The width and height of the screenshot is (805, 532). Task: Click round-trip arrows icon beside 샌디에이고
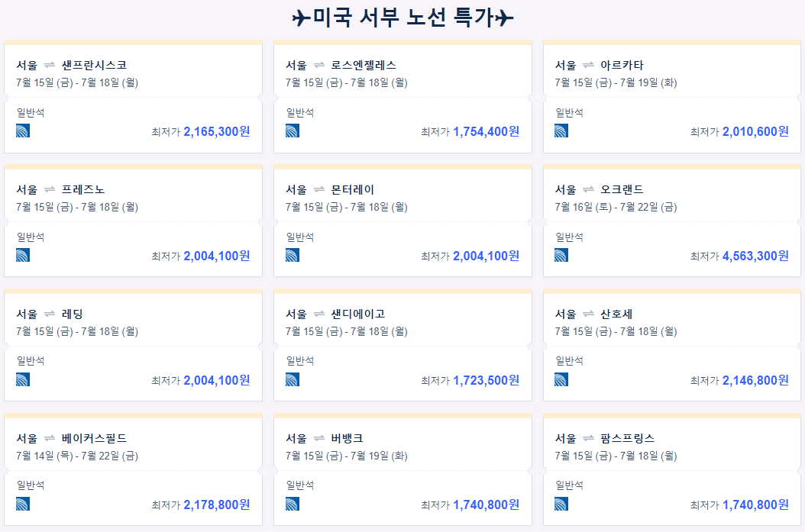click(318, 314)
